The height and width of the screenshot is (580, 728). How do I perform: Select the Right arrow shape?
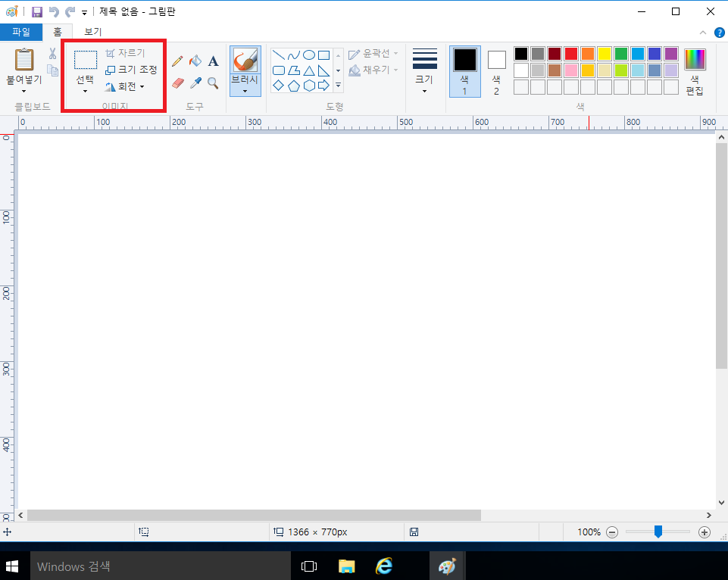coord(323,86)
